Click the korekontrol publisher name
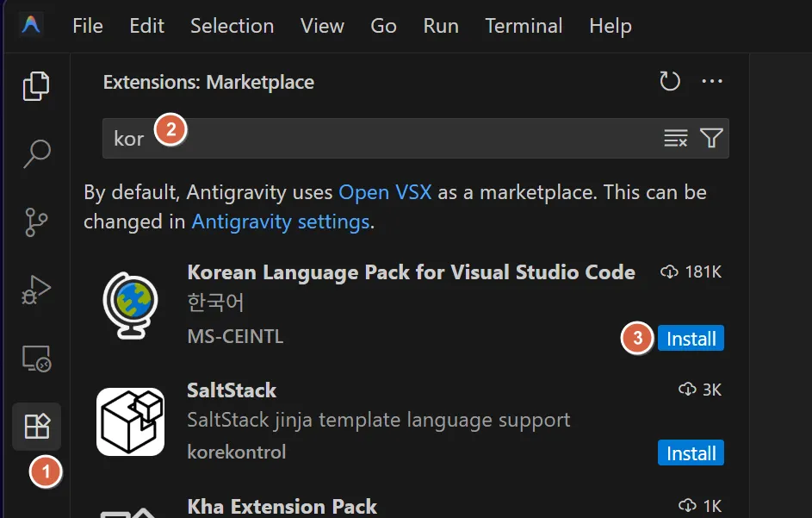The image size is (812, 518). click(236, 452)
